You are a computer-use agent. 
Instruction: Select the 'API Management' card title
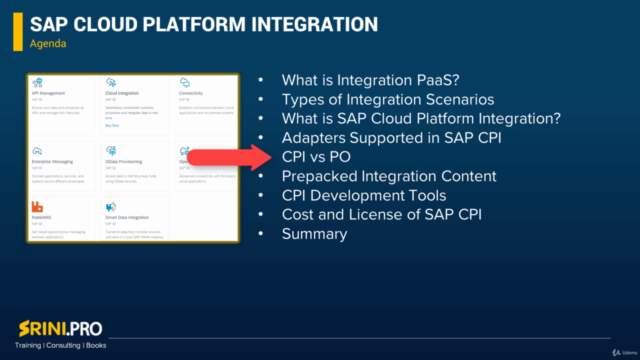click(48, 93)
